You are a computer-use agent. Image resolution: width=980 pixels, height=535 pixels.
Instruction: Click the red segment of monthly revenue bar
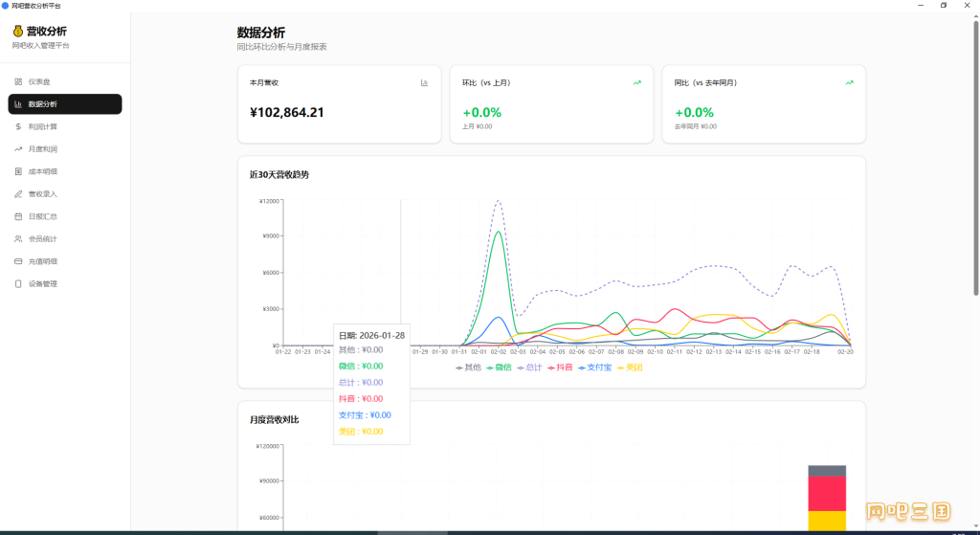coord(827,494)
